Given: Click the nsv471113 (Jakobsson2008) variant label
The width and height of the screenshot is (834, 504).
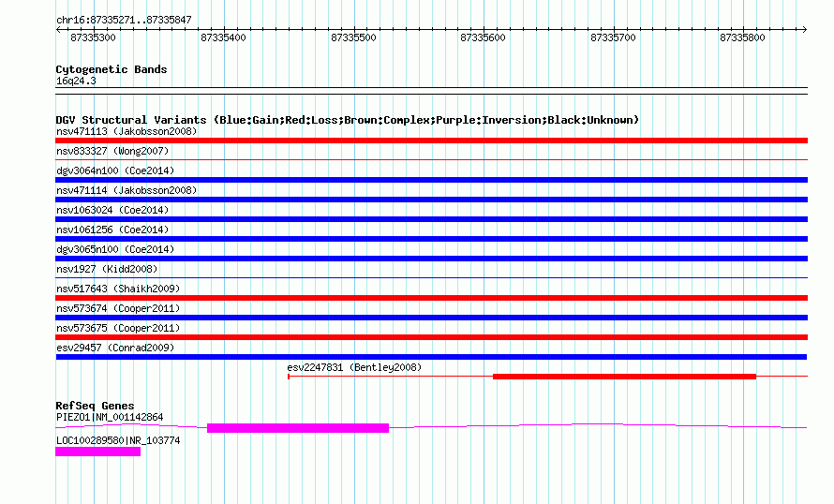Looking at the screenshot, I should tap(127, 131).
